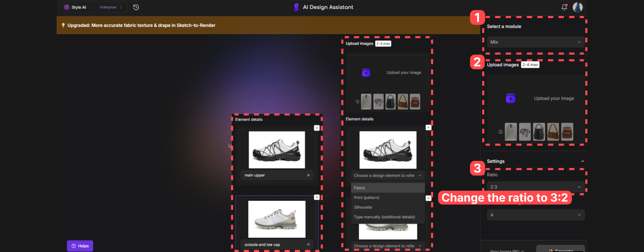Click the purple upload icon in the right sidebar
644x252 pixels.
pos(511,98)
